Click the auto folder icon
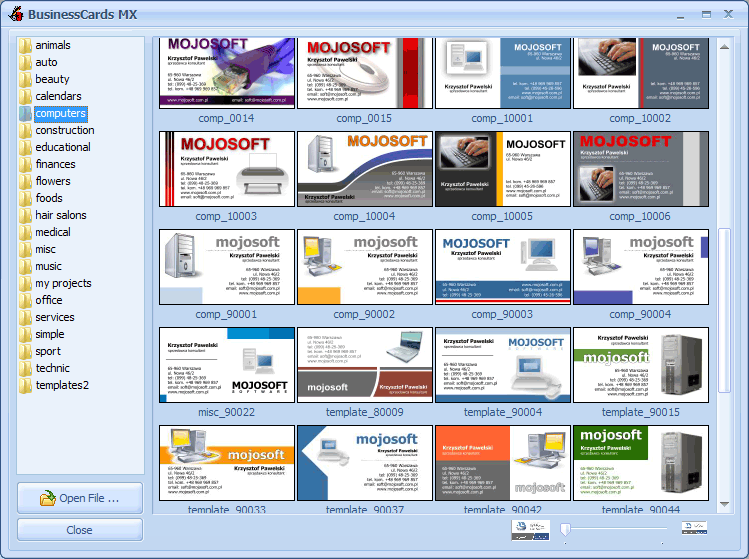749x559 pixels. 25,63
